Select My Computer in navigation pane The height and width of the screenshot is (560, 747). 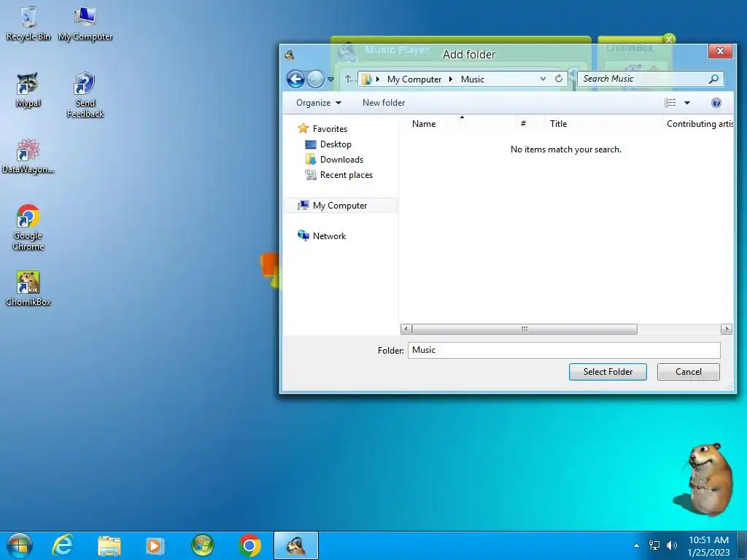coord(340,205)
